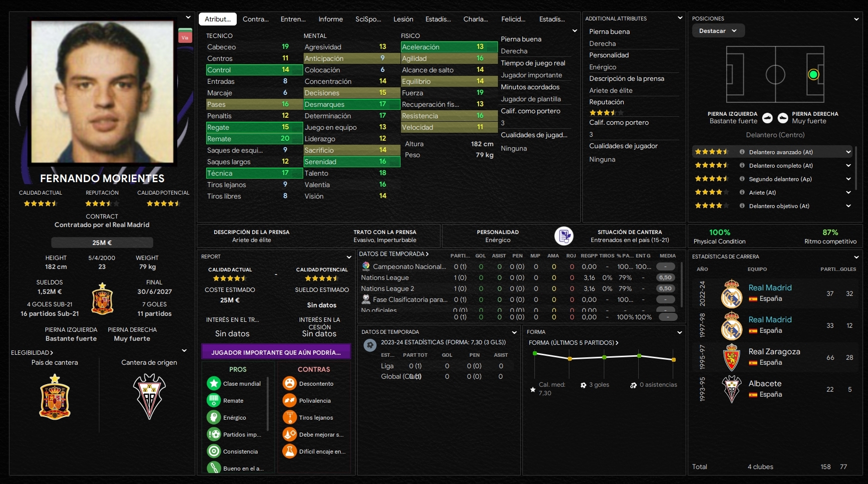The width and height of the screenshot is (868, 484).
Task: Click the Cabeceo attribute row showing 19
Action: 254,47
